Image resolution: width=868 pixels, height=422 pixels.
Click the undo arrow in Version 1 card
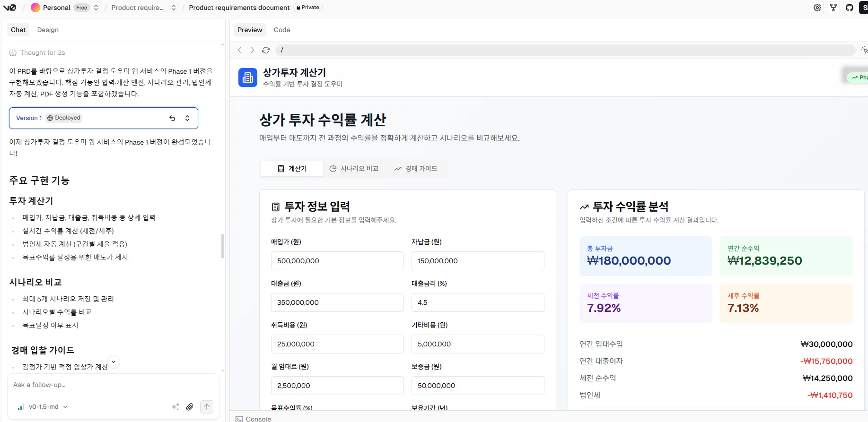(172, 118)
